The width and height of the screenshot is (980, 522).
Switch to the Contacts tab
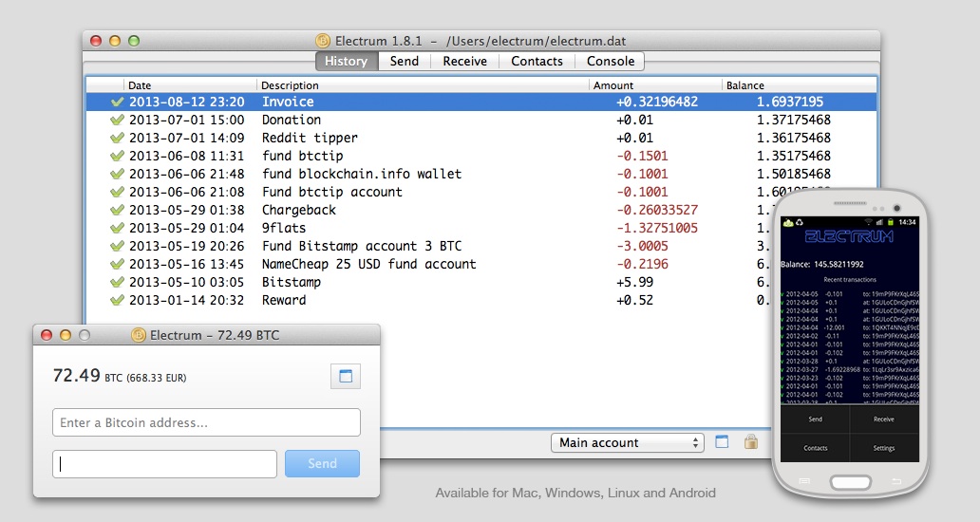(x=537, y=61)
